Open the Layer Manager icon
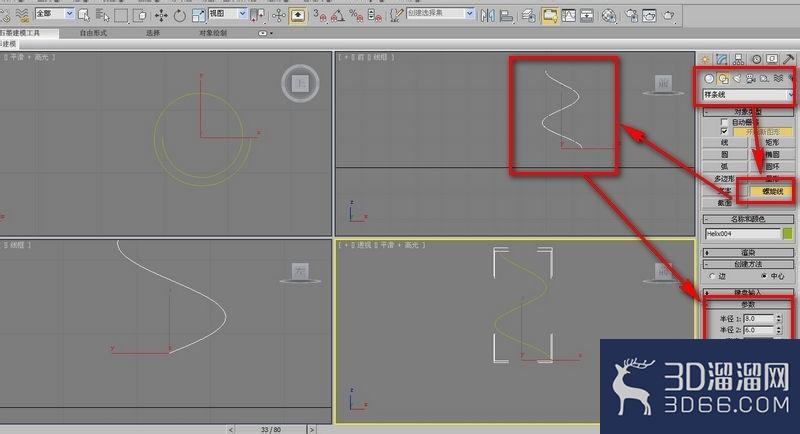800x434 pixels. tap(529, 16)
